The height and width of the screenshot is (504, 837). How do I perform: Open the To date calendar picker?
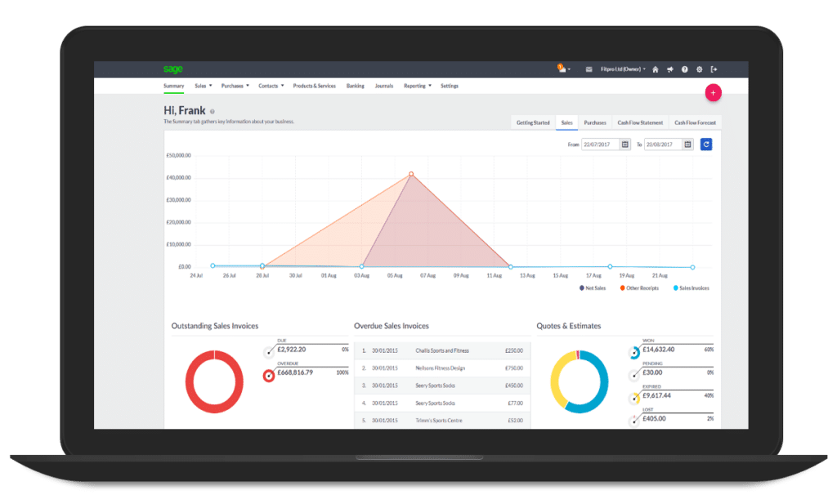click(688, 145)
